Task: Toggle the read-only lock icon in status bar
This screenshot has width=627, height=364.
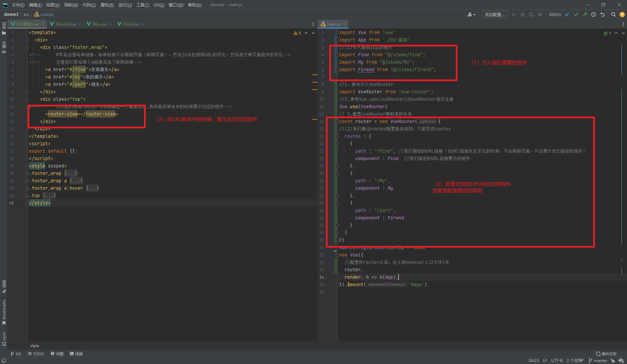Action: tap(613, 360)
